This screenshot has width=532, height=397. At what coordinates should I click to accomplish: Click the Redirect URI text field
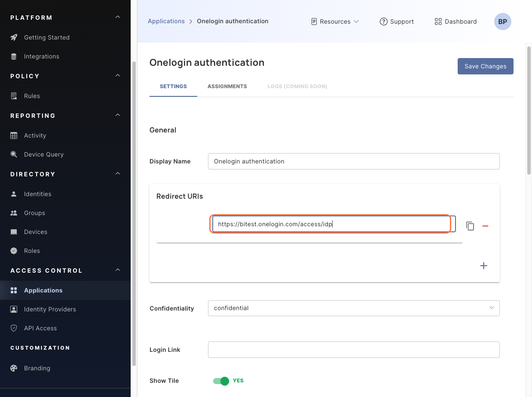tap(334, 224)
